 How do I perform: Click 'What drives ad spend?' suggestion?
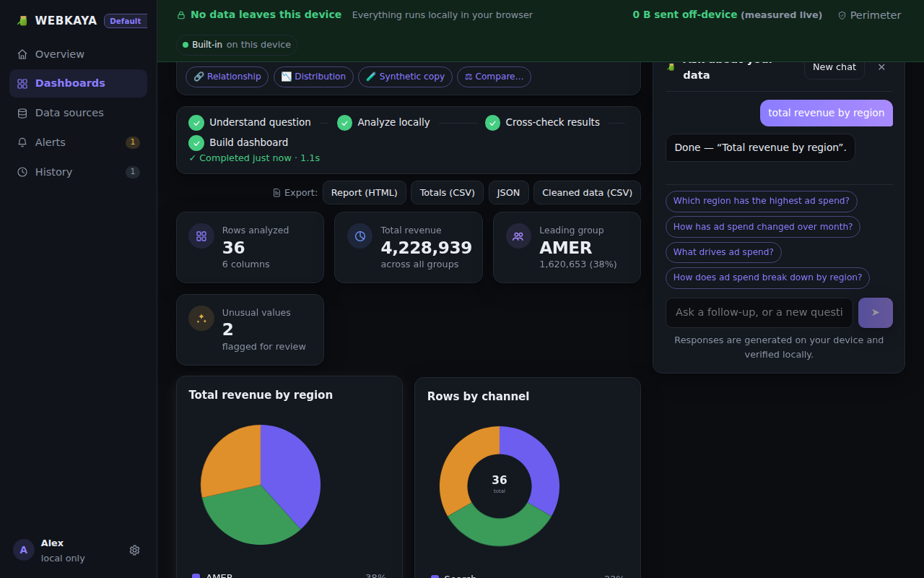pyautogui.click(x=723, y=252)
